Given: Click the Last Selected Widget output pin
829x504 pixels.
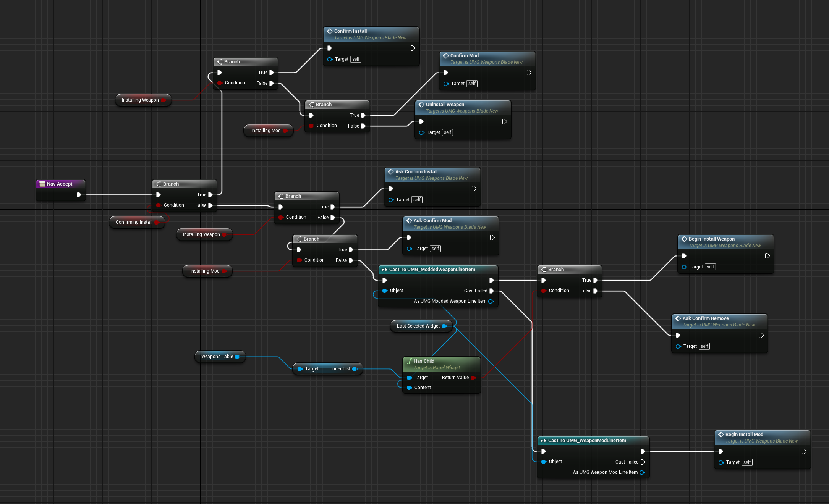Looking at the screenshot, I should 444,326.
